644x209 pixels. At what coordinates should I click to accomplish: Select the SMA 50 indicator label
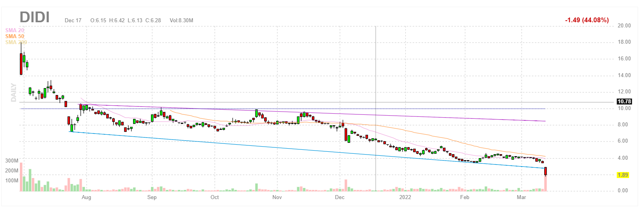coord(15,36)
